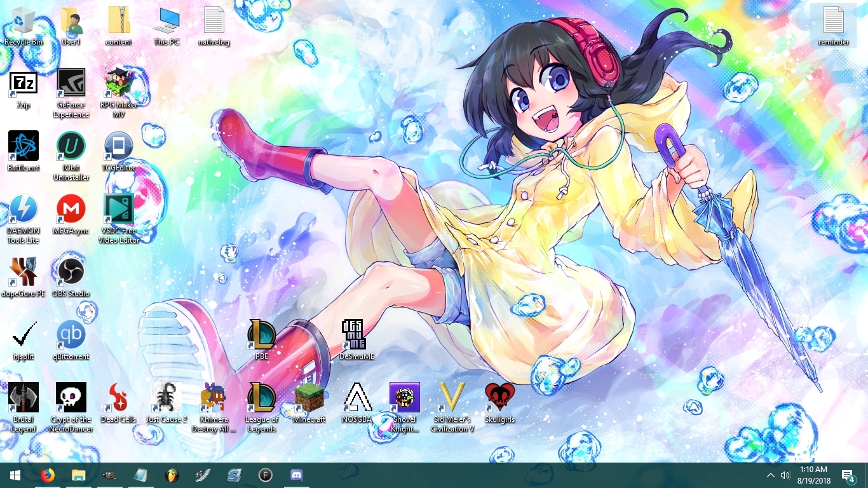Open the User1 folder icon

[71, 25]
